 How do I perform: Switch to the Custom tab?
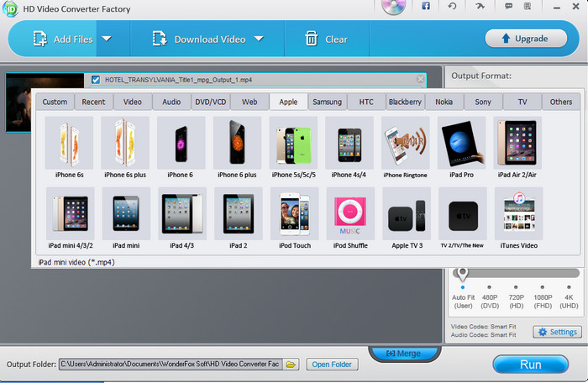[x=55, y=102]
